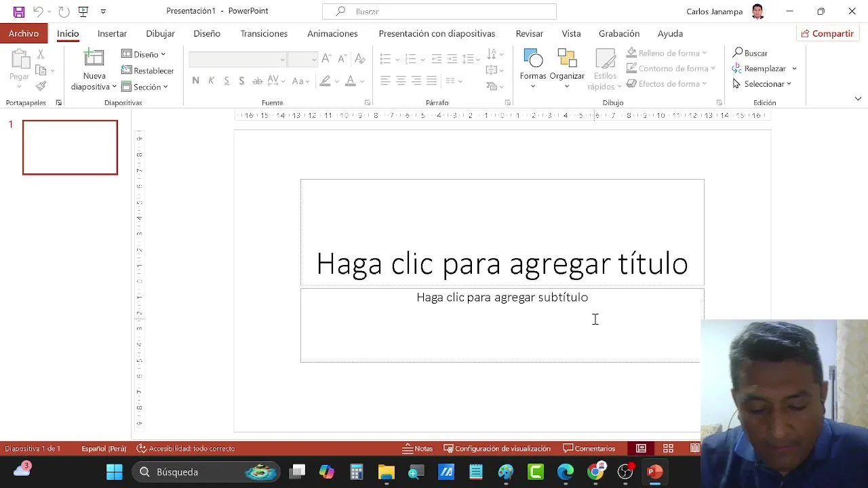This screenshot has height=488, width=868.
Task: Select slide 1 thumbnail
Action: (x=70, y=147)
